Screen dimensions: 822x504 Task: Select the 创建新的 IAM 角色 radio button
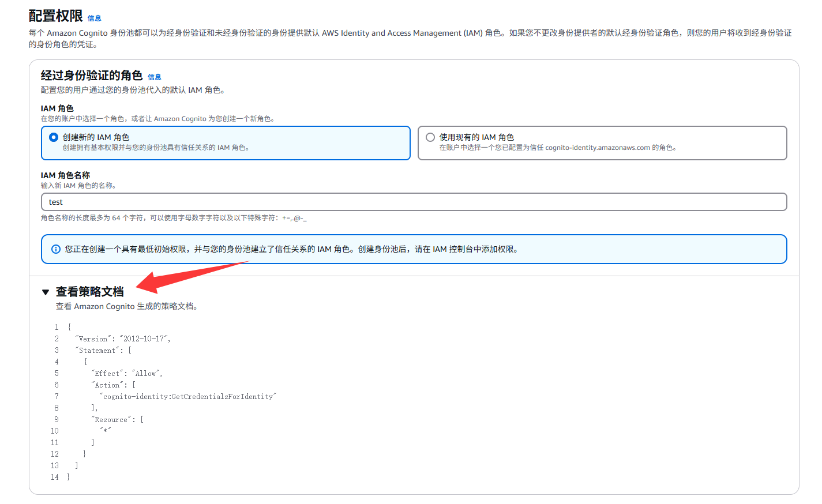click(x=54, y=137)
